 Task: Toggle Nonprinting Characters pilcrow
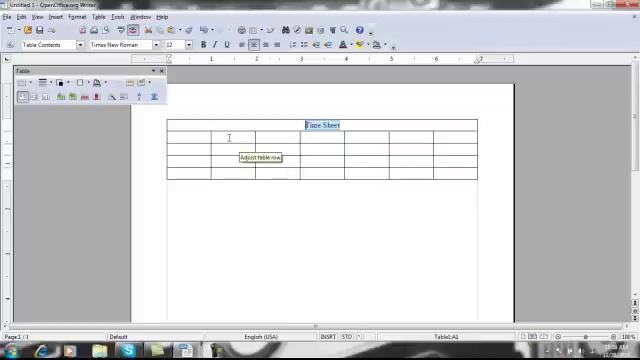tap(333, 30)
